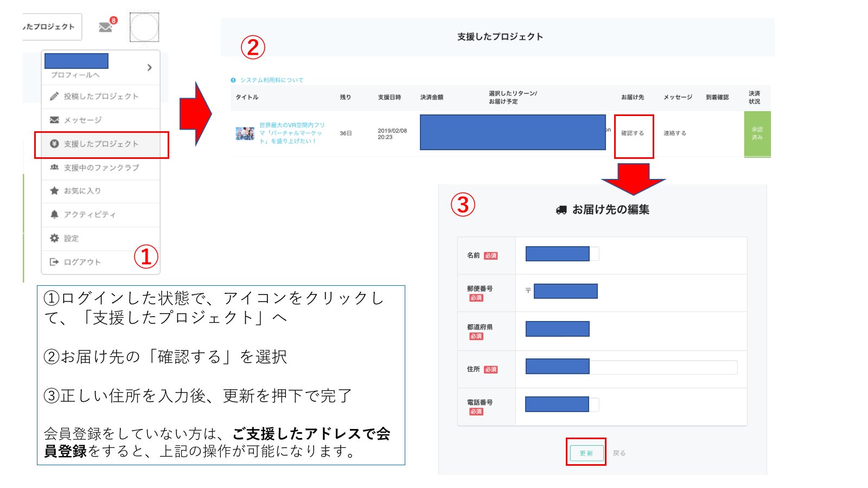Select 支援したプロジェクト in the dropdown menu

point(101,144)
